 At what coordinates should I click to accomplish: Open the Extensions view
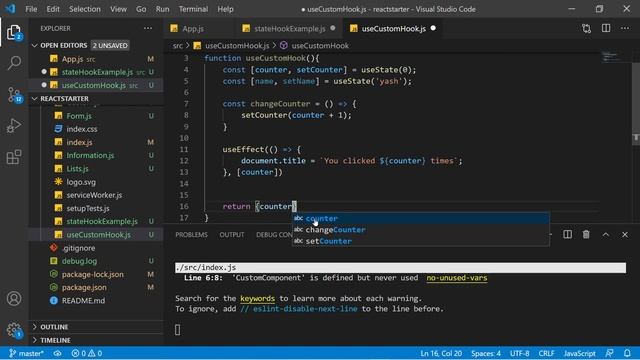[x=14, y=157]
